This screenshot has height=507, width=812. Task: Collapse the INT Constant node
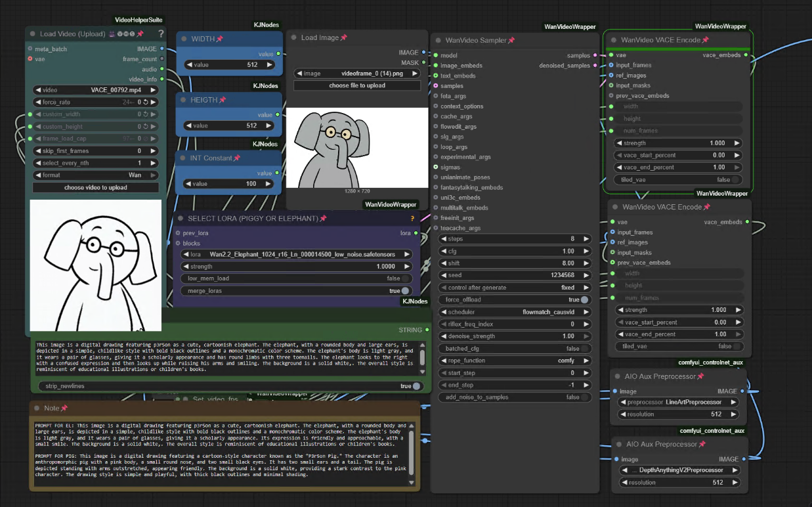click(183, 158)
